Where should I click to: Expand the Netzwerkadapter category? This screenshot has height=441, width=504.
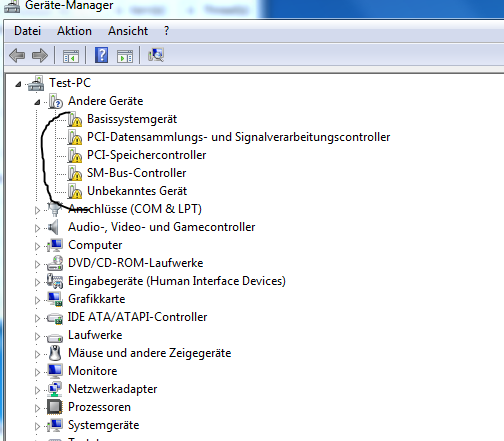(x=37, y=390)
